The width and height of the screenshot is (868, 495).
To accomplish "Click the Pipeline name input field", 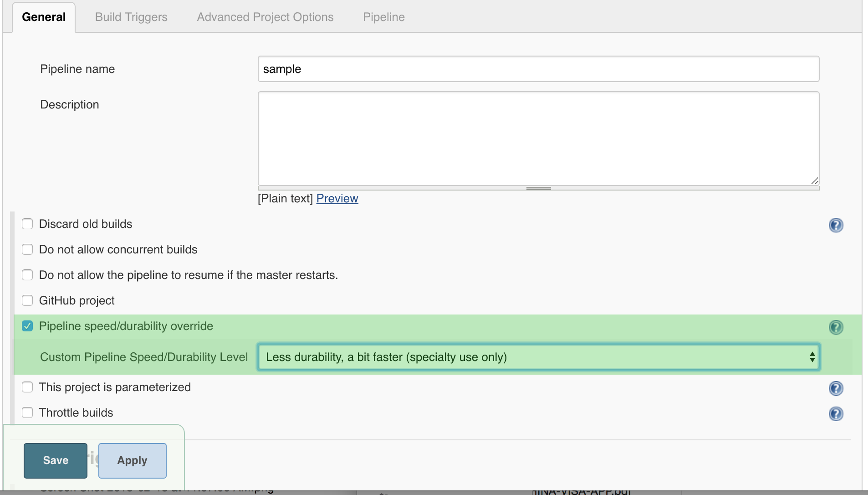I will pos(538,69).
